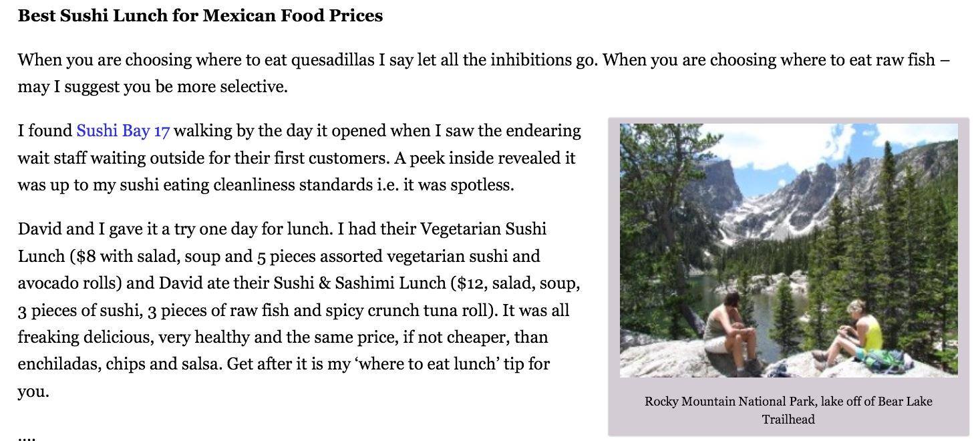Viewport: 980px width, 441px height.
Task: Click the word 'Trailhead' in the caption
Action: (x=788, y=419)
